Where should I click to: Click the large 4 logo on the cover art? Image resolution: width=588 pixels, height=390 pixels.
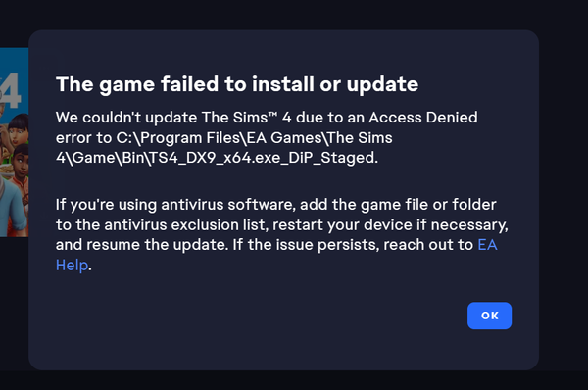coord(11,90)
